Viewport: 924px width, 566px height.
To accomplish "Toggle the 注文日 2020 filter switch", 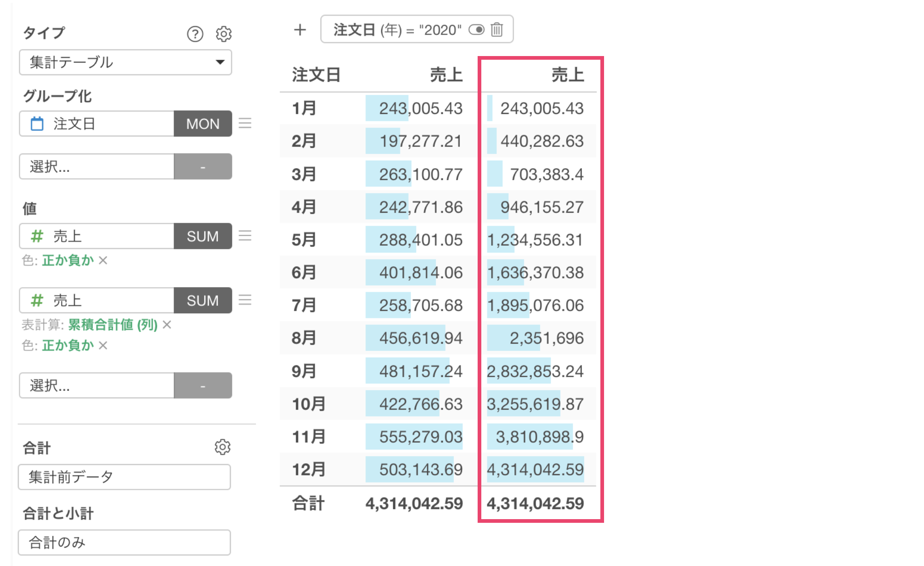I will [476, 30].
